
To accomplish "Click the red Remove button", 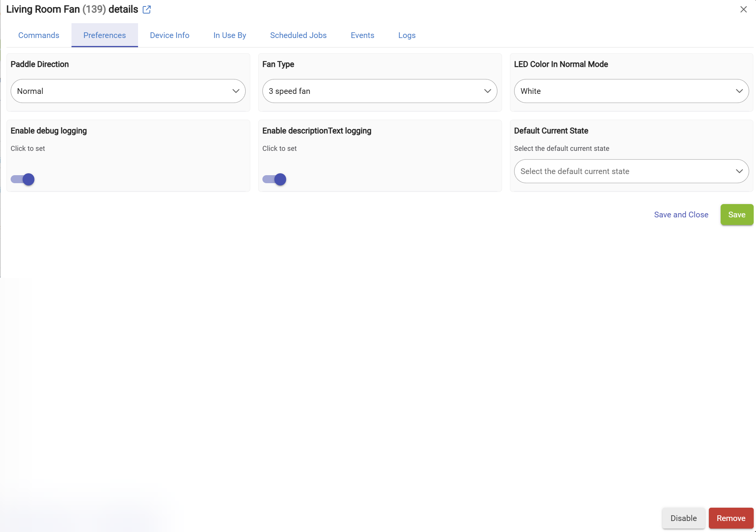I will (731, 518).
